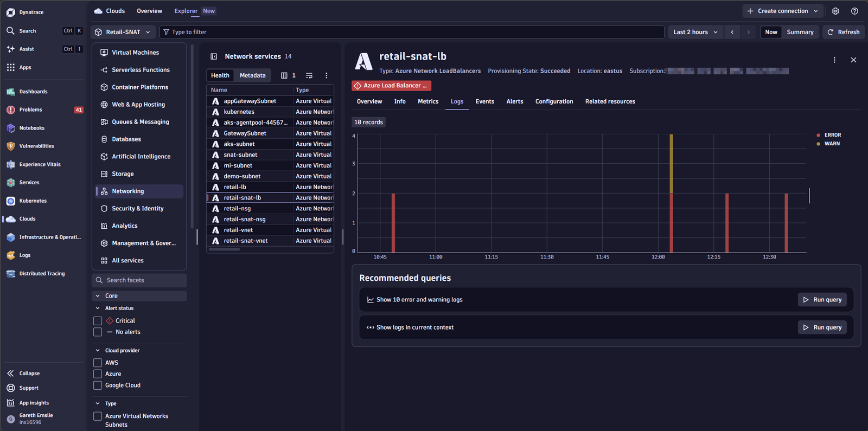Toggle Network services panel sidebar icon
This screenshot has height=431, width=868.
214,56
